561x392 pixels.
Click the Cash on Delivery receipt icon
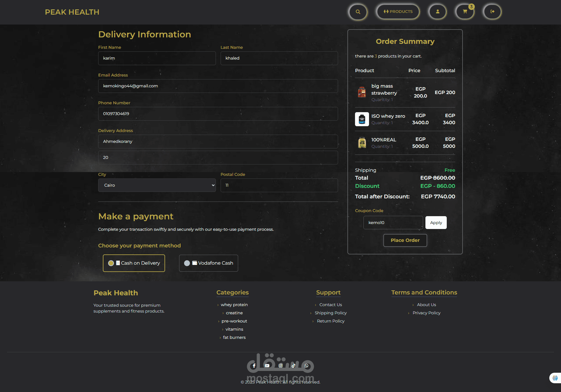118,263
